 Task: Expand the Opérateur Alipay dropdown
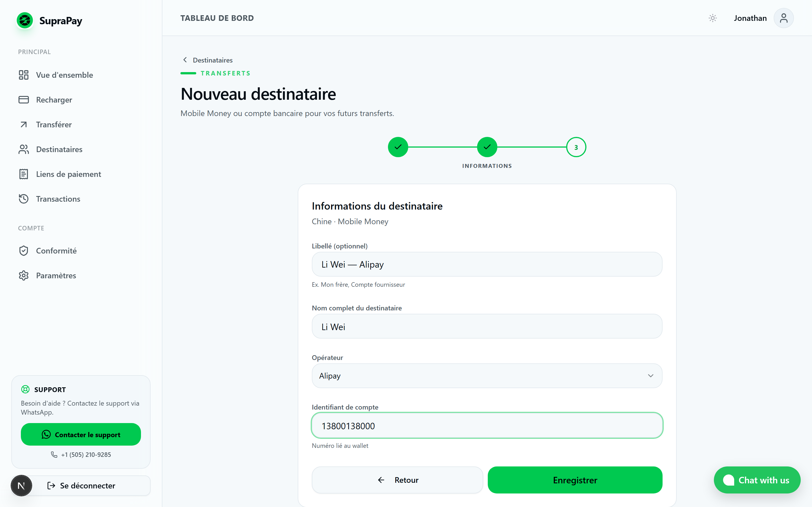point(487,375)
